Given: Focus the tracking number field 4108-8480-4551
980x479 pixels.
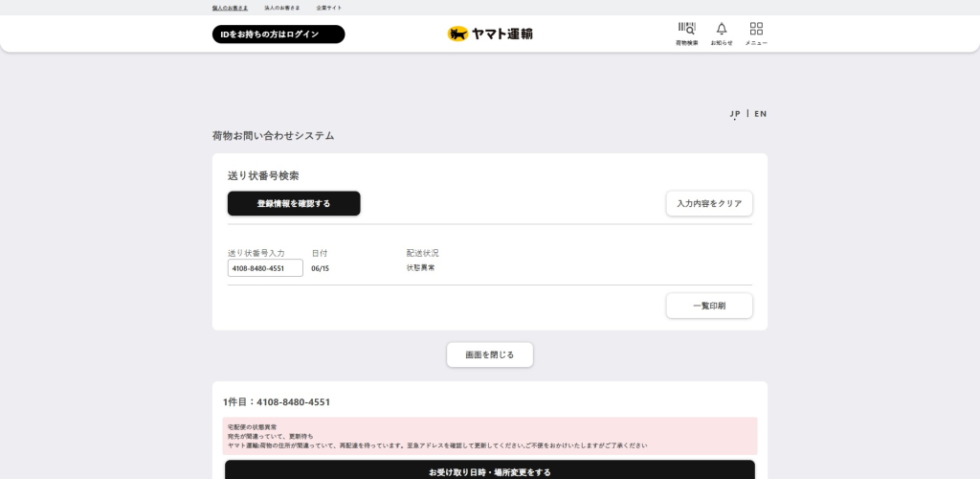Looking at the screenshot, I should 265,268.
